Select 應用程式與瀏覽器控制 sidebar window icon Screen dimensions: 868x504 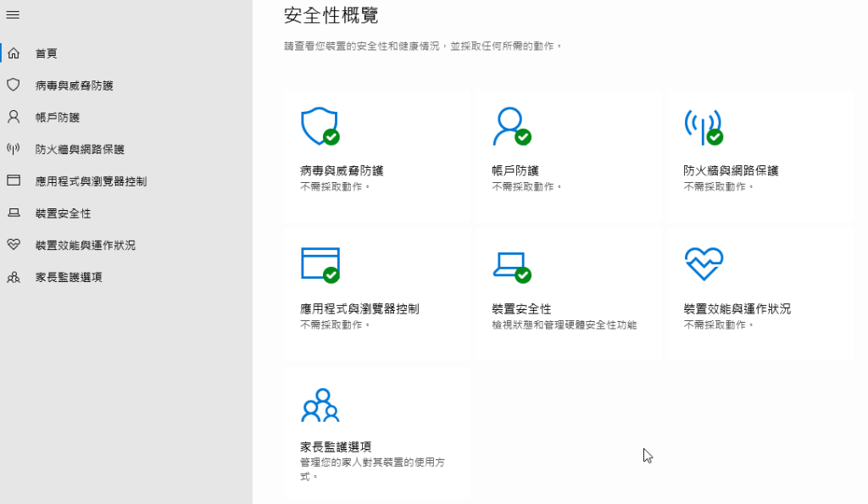[x=13, y=180]
